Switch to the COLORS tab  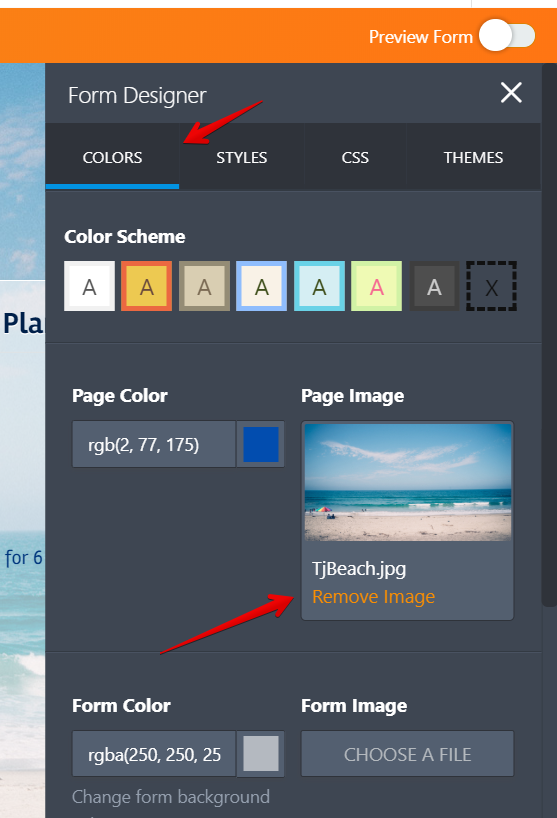(112, 157)
